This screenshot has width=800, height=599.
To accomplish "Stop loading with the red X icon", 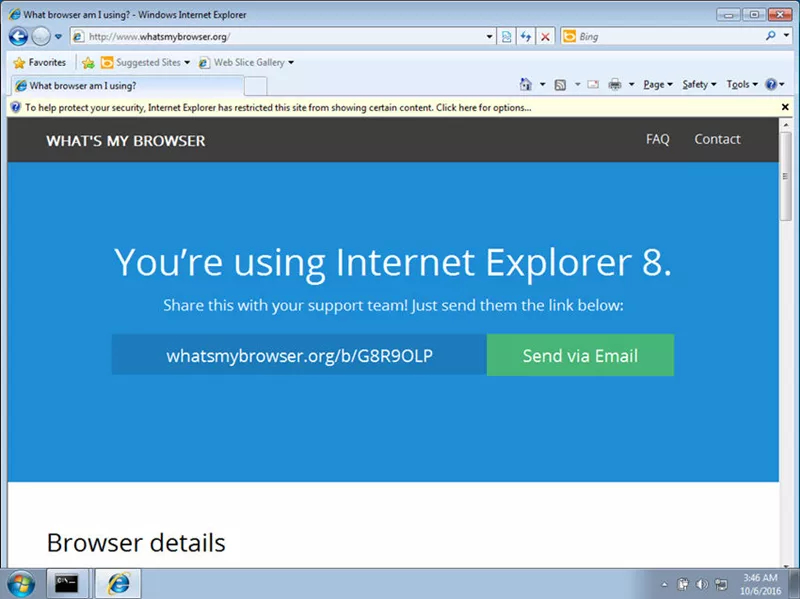I will coord(545,36).
